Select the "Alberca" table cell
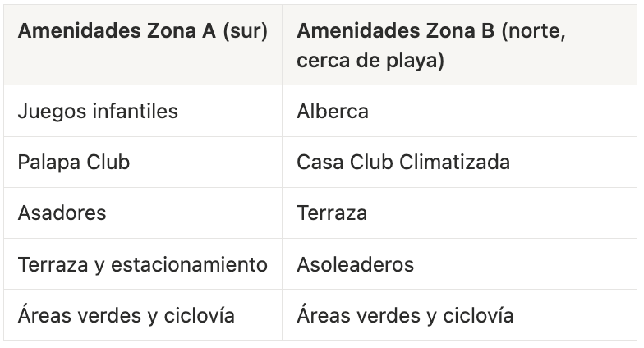This screenshot has height=348, width=644. point(333,111)
